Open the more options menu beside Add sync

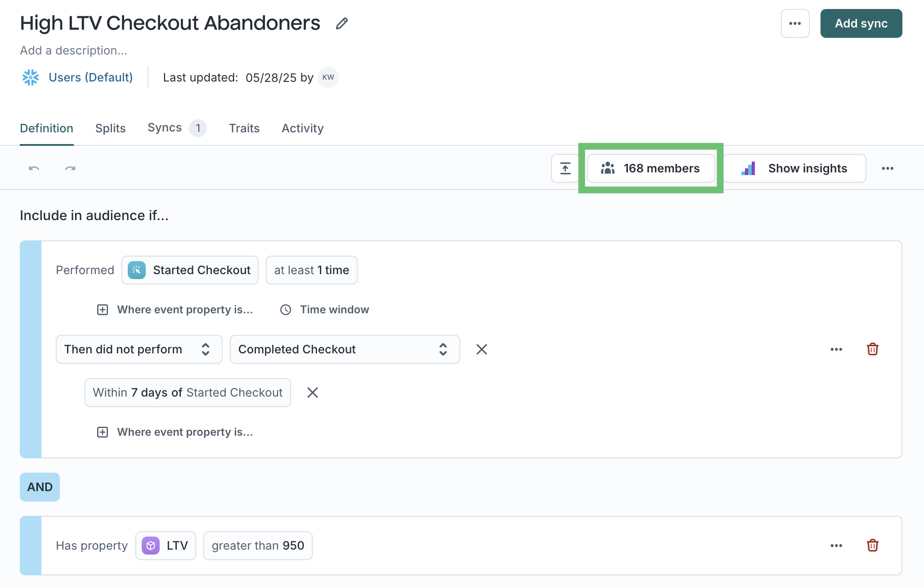click(795, 23)
